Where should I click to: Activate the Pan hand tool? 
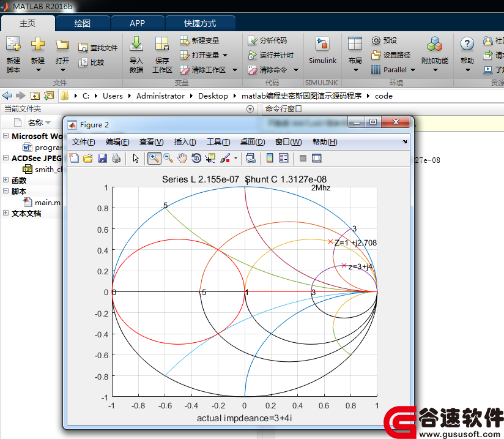(x=182, y=158)
